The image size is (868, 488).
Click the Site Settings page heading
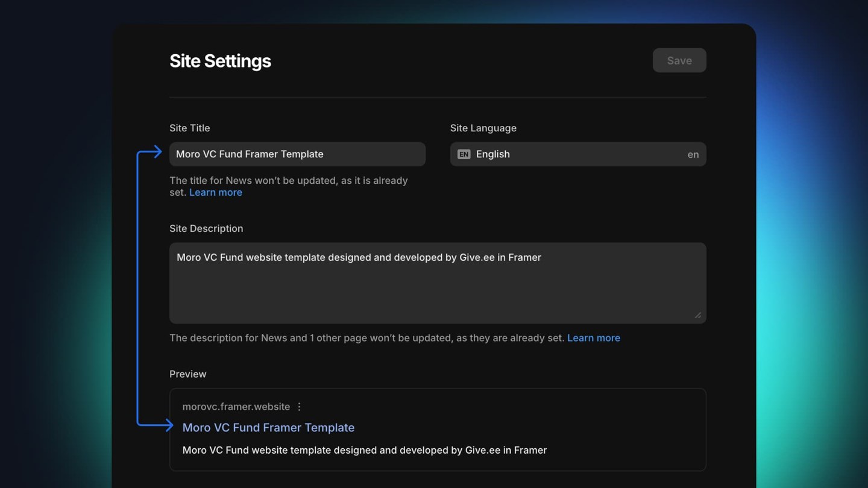[x=220, y=60]
